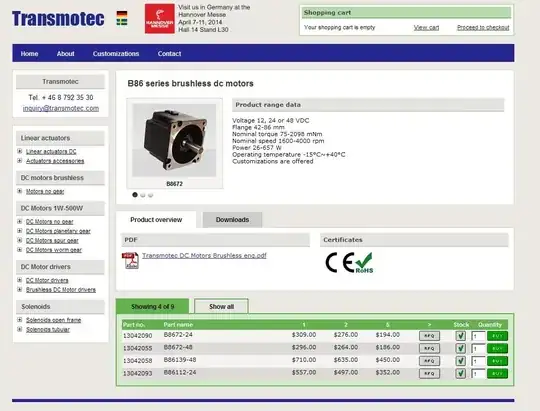Click RFQ button for B8672-48
Viewport: 540px width, 411px height.
click(429, 348)
